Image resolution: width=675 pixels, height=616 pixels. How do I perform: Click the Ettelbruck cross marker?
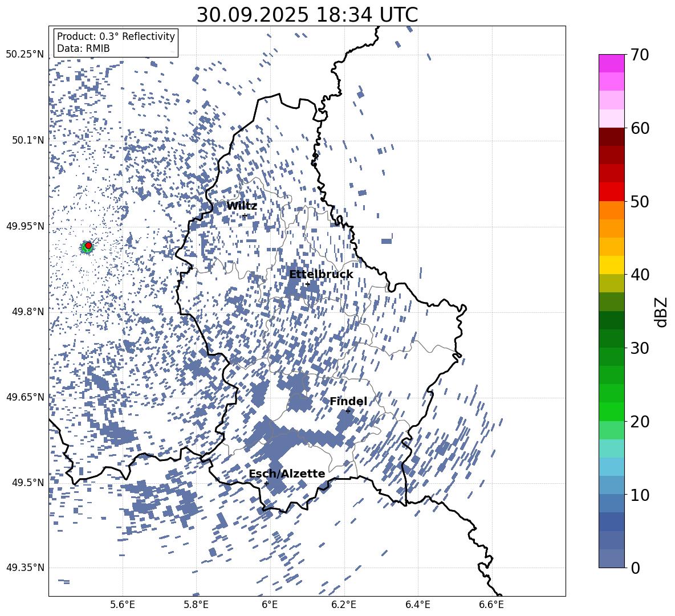tap(307, 284)
